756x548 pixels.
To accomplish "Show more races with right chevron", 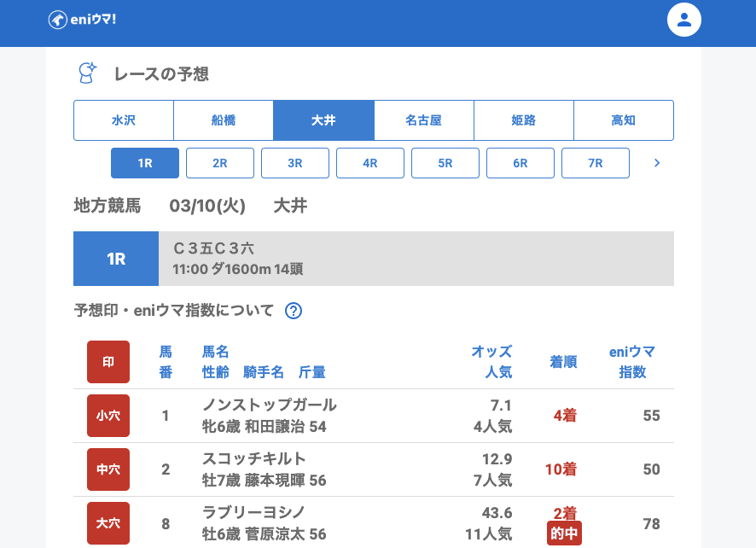I will (x=656, y=163).
